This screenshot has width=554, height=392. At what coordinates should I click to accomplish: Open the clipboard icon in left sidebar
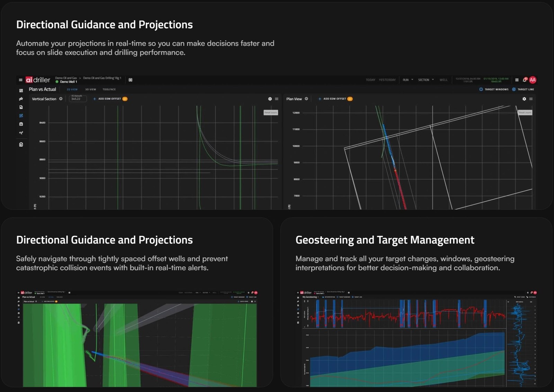coord(21,124)
